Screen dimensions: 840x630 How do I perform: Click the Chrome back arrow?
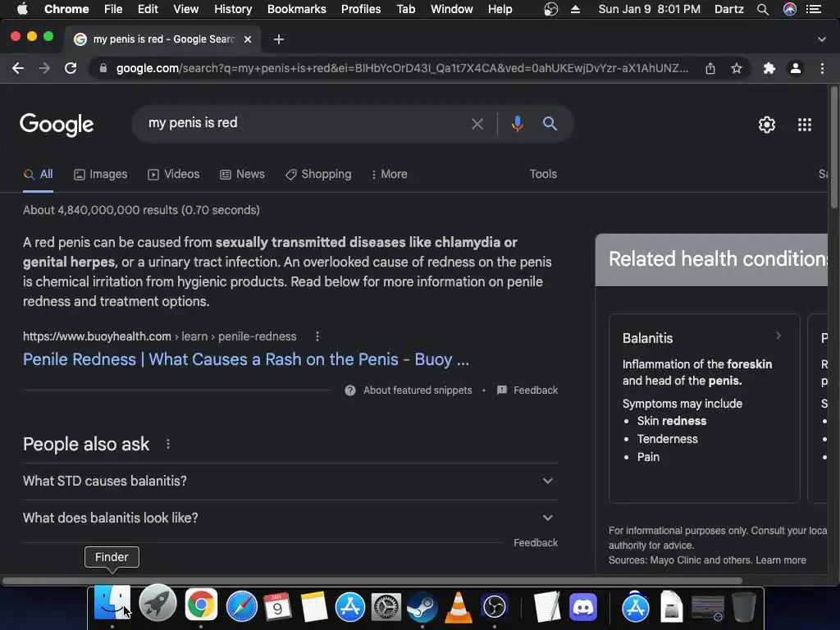point(18,68)
